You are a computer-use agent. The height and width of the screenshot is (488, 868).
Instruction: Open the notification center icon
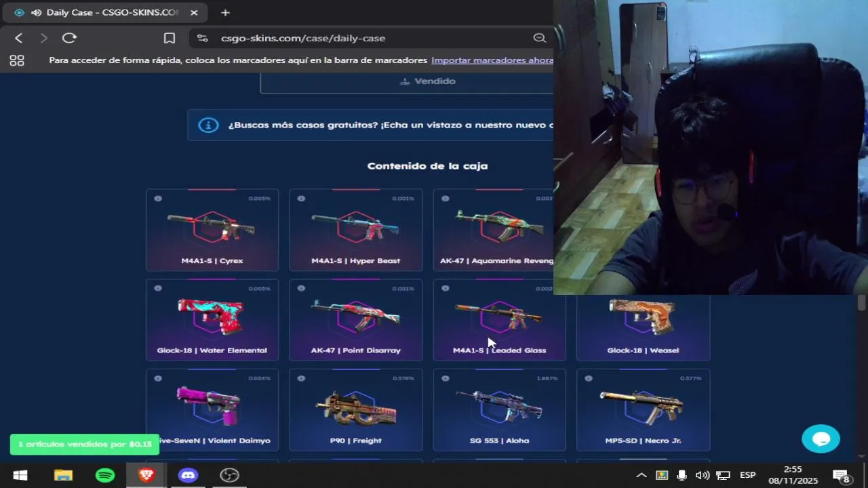click(842, 476)
